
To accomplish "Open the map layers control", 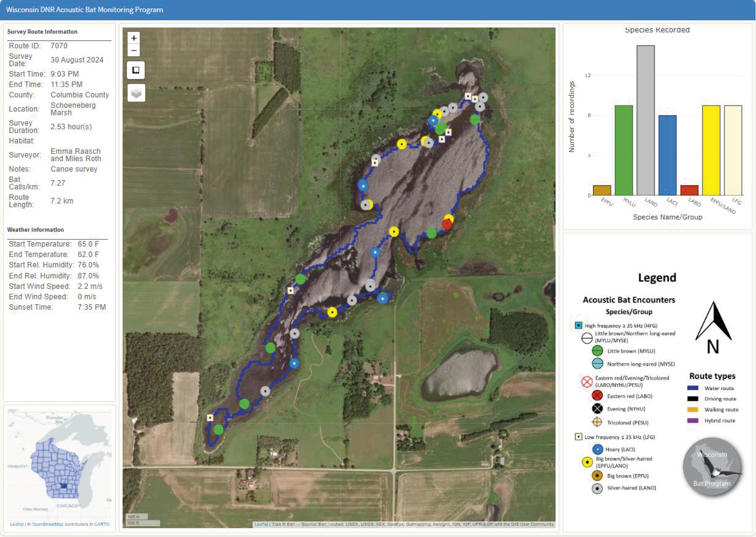I will click(136, 93).
